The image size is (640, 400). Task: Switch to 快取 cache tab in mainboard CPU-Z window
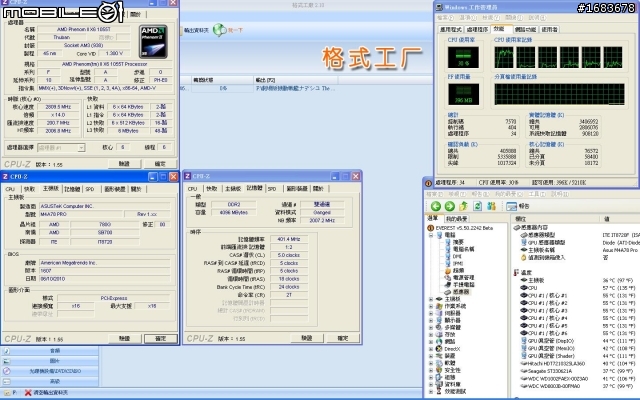29,189
